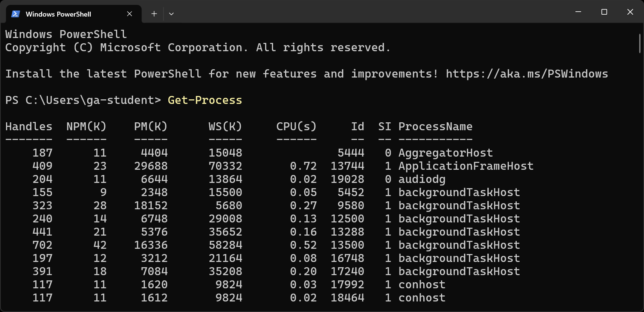Click the Handles value 441
Screen dimensions: 644x312
42,232
